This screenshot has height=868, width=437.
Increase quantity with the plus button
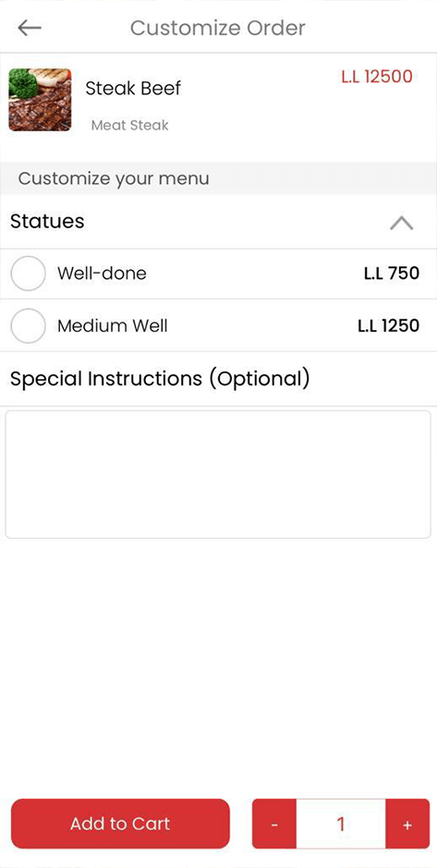click(x=407, y=825)
